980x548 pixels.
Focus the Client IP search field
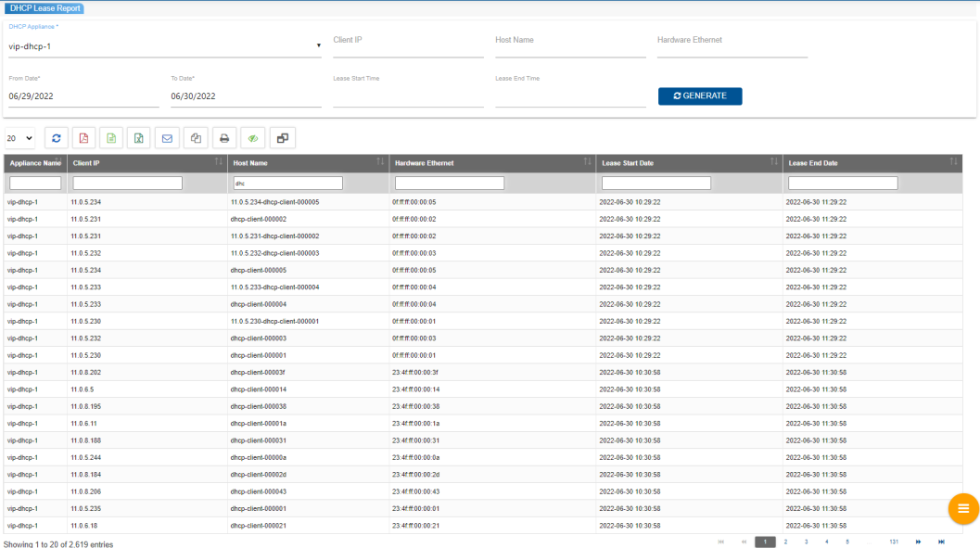(x=408, y=45)
